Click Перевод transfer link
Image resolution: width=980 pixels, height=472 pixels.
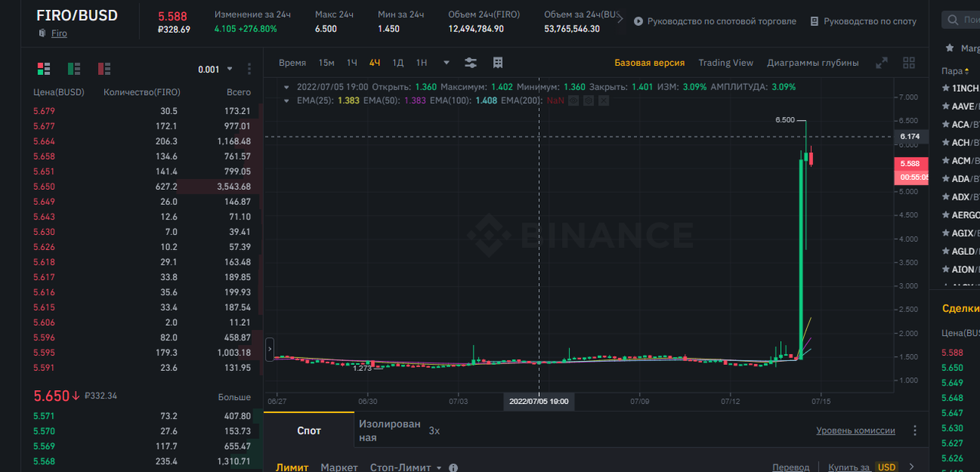point(791,467)
